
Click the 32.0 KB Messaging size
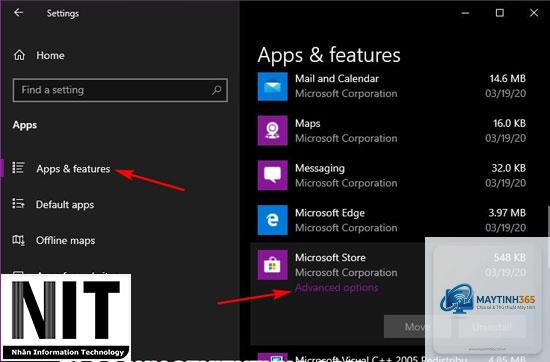pyautogui.click(x=509, y=168)
